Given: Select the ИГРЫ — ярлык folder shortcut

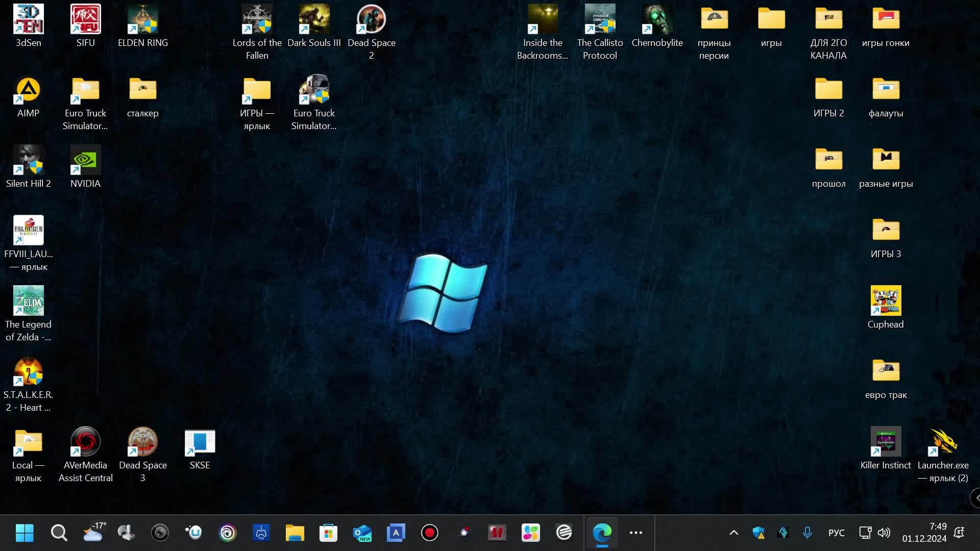Looking at the screenshot, I should pos(257,103).
